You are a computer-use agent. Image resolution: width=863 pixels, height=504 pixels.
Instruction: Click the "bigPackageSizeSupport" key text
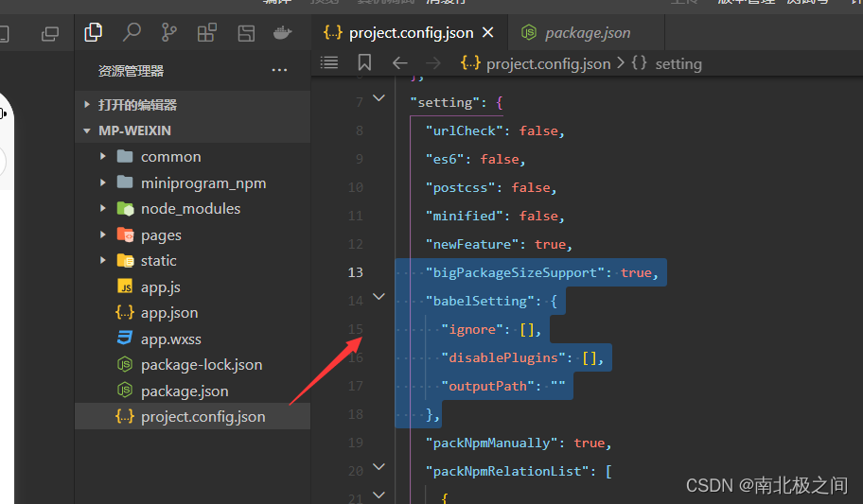click(515, 273)
